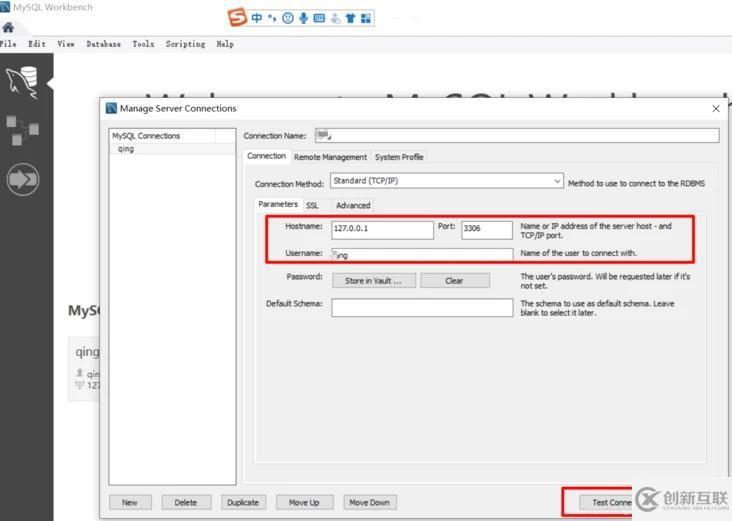Click the 'Connection Method:' label
The image size is (732, 521).
coord(289,184)
